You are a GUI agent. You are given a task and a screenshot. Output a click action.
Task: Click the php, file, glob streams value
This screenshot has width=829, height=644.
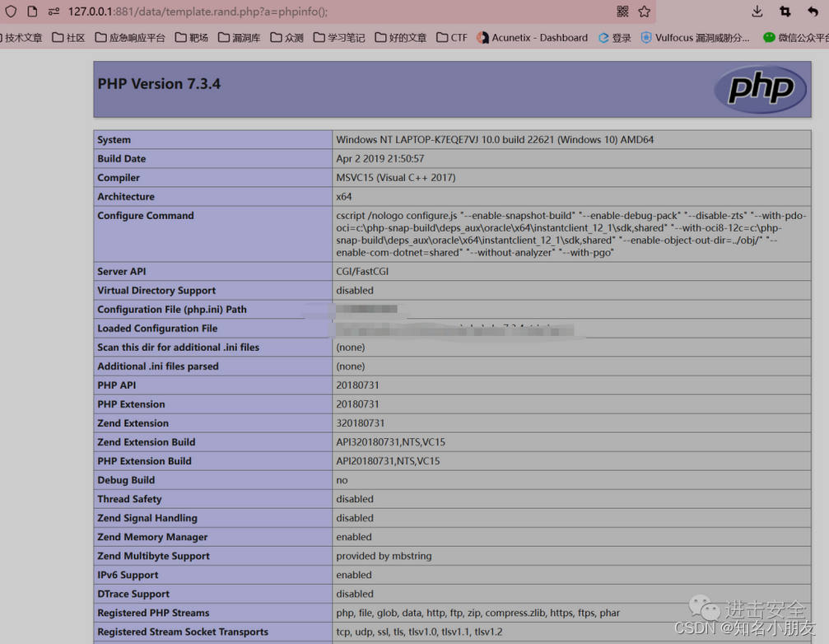478,614
